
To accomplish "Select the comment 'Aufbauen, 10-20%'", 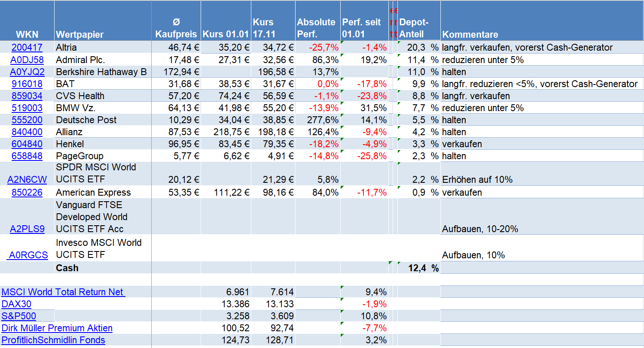I will (480, 229).
